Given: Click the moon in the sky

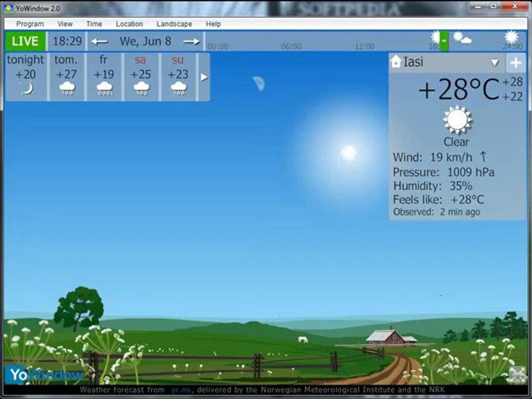Looking at the screenshot, I should tap(259, 83).
